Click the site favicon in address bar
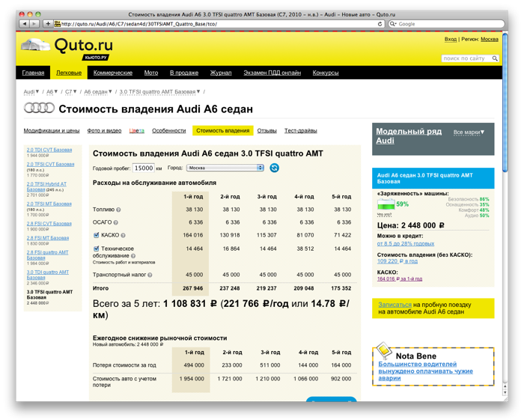 point(57,24)
